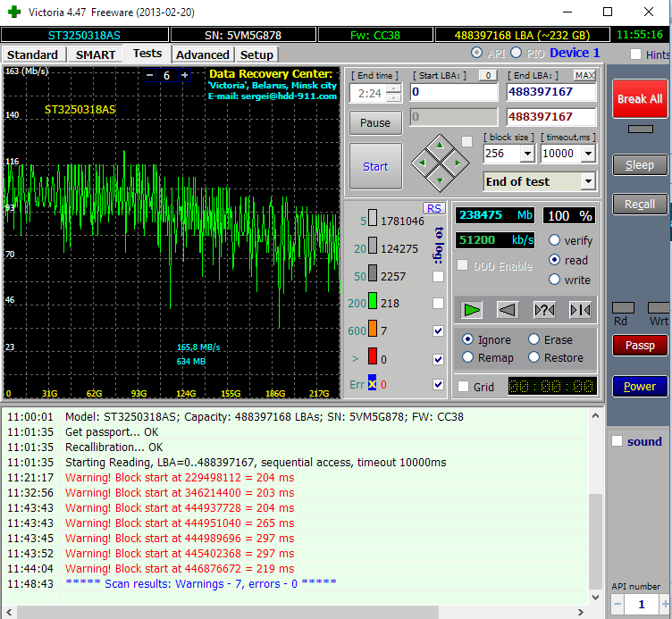Enable the Grid checkbox
Screen dimensions: 672x619
click(x=463, y=387)
